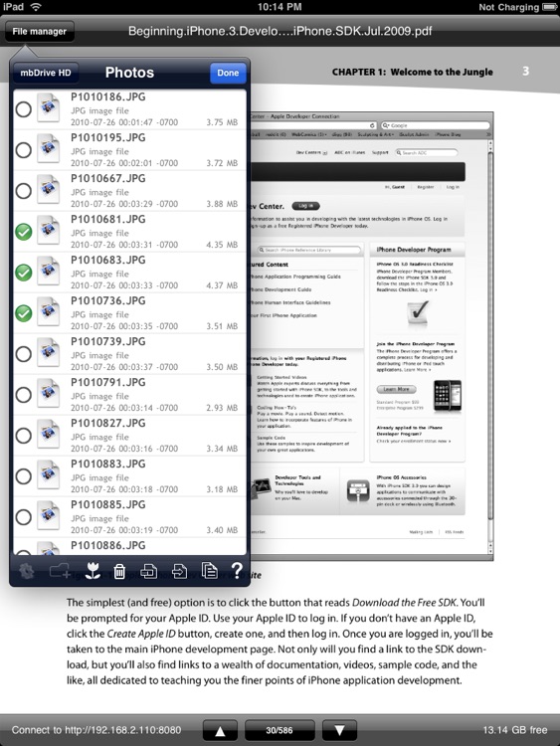560x746 pixels.
Task: Go back to mbDrive HD
Action: pos(46,73)
